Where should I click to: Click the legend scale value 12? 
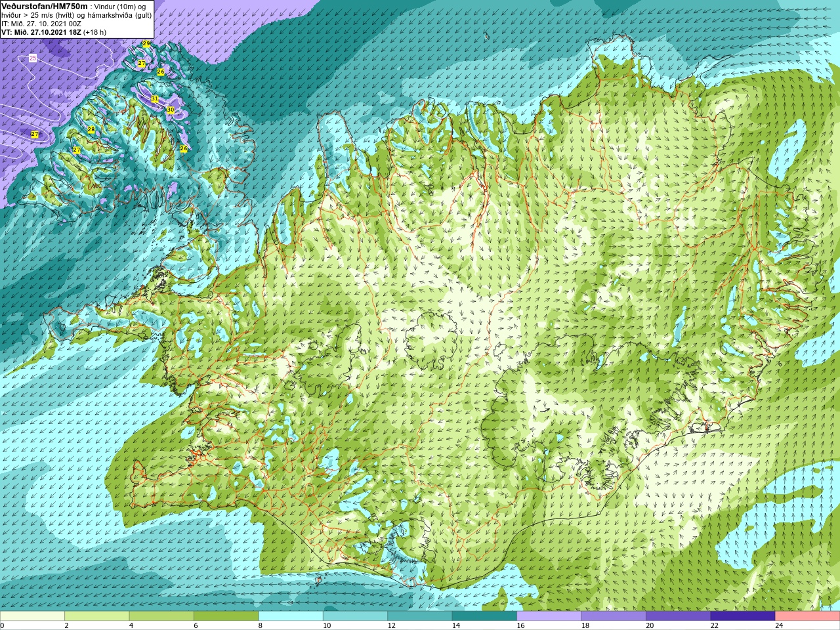click(392, 625)
